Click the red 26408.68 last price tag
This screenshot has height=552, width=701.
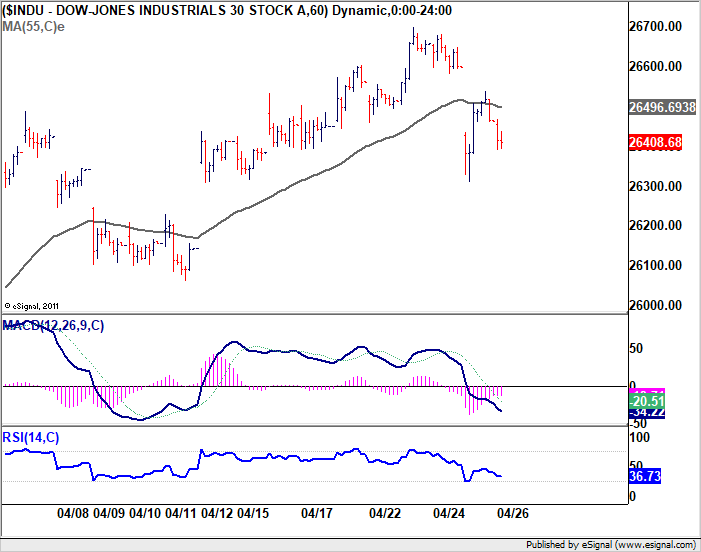pos(655,142)
